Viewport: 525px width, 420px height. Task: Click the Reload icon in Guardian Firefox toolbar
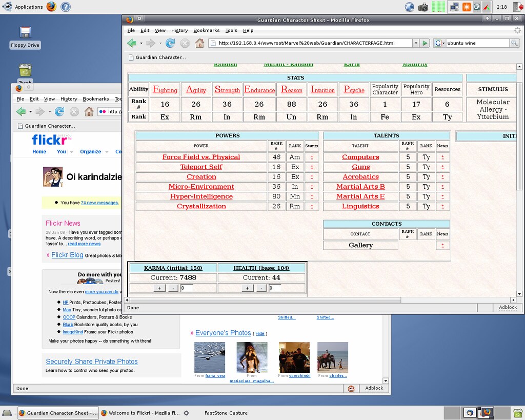[170, 43]
